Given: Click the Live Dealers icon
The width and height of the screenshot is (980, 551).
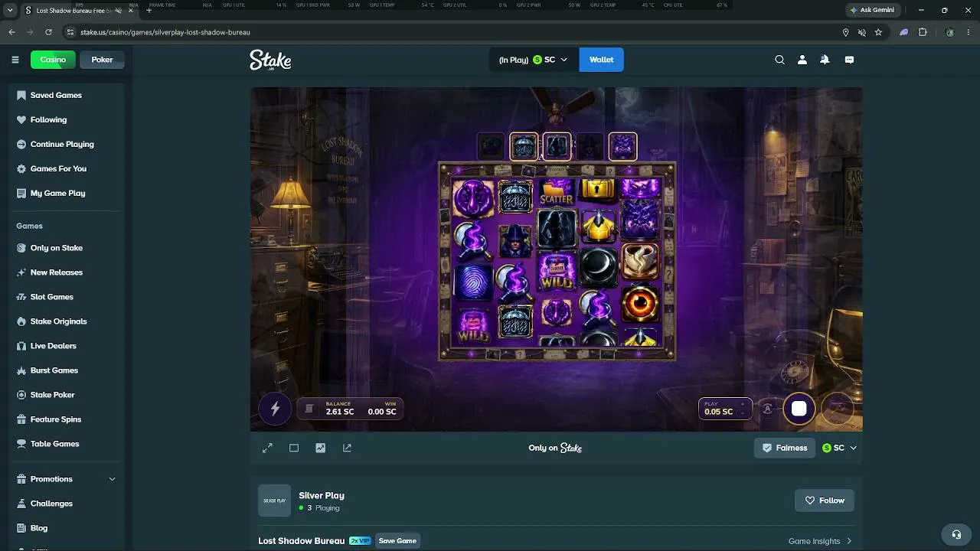Looking at the screenshot, I should 21,346.
